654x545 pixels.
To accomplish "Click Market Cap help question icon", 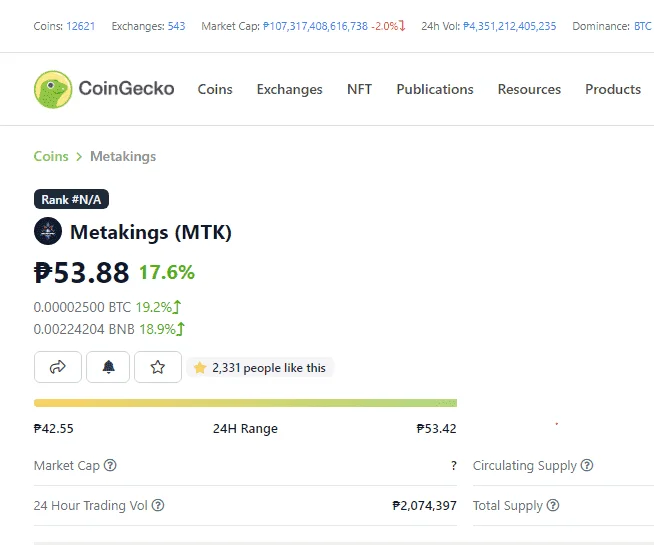I will pyautogui.click(x=110, y=465).
